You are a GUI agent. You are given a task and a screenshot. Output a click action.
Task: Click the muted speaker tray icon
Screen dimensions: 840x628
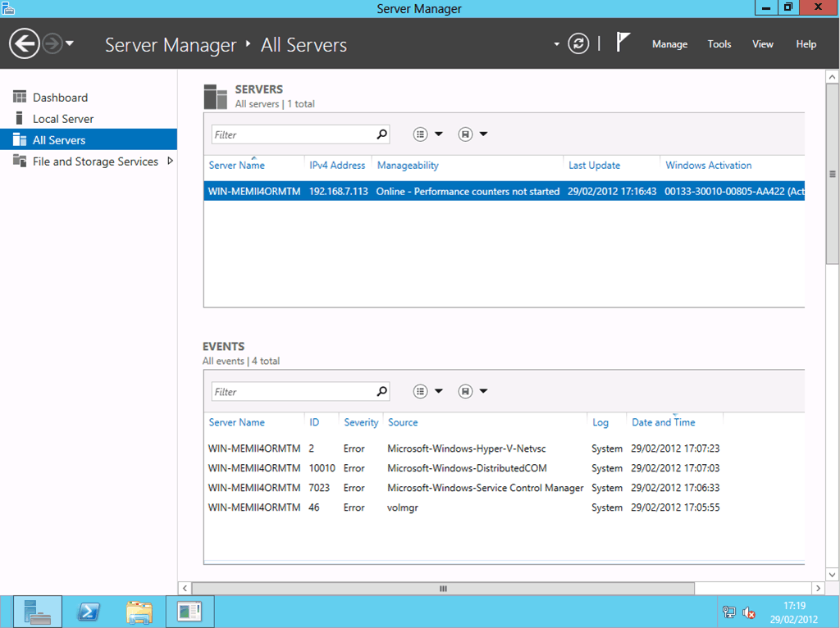pos(749,612)
